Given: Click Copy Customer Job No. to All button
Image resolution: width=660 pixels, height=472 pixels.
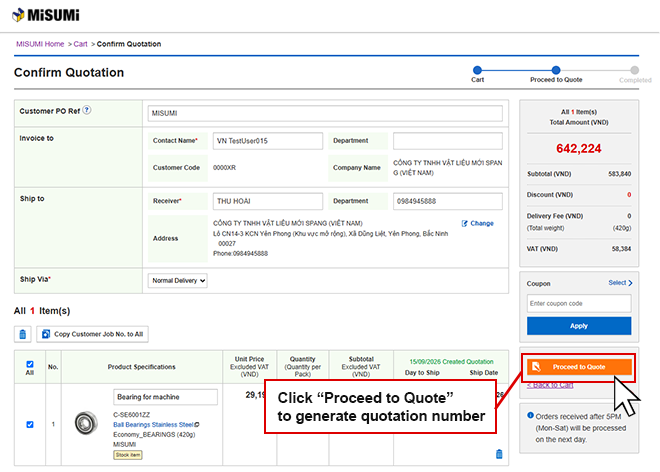Looking at the screenshot, I should (x=92, y=334).
